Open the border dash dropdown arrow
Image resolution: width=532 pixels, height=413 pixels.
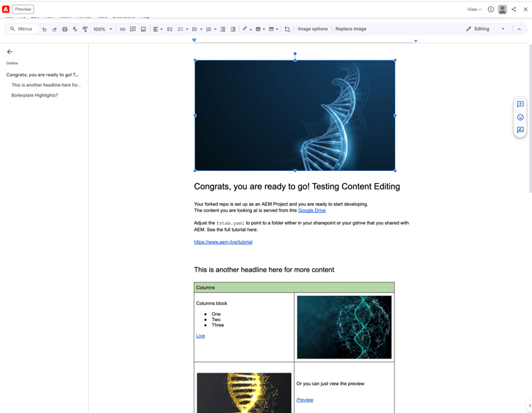[277, 29]
